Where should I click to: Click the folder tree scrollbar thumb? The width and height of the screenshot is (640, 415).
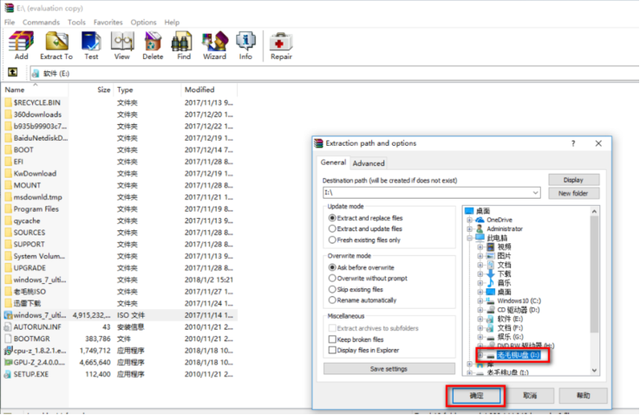(594, 274)
